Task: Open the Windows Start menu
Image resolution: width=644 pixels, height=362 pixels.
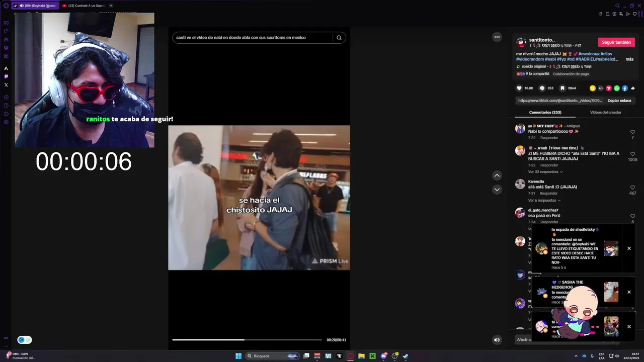Action: coord(238,356)
